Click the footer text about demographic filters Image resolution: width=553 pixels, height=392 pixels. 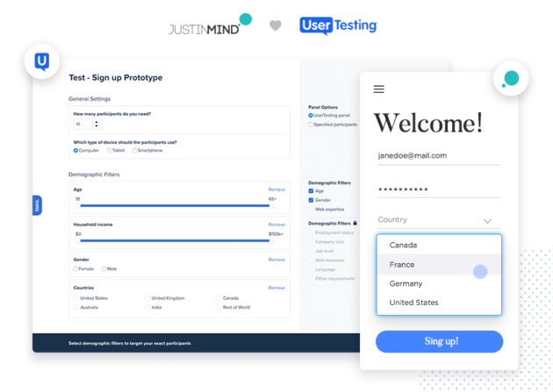pyautogui.click(x=130, y=343)
